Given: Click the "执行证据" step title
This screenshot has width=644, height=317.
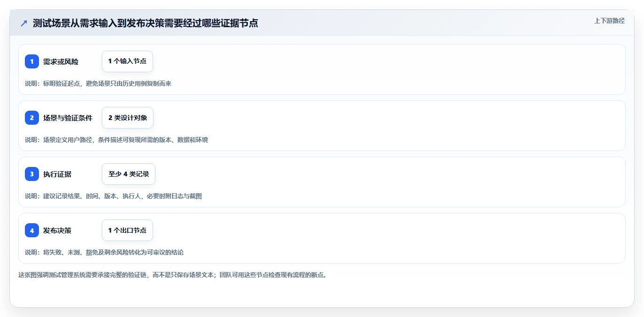Looking at the screenshot, I should tap(57, 174).
